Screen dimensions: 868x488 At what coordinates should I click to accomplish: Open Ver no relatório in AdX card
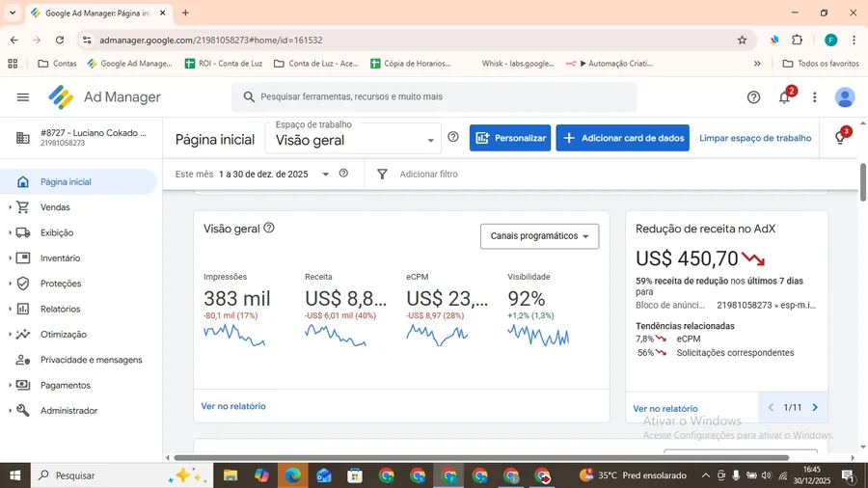(x=665, y=408)
